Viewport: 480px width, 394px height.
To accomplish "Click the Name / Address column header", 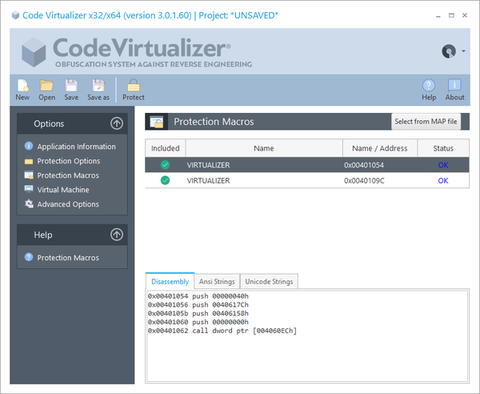I will coord(380,148).
